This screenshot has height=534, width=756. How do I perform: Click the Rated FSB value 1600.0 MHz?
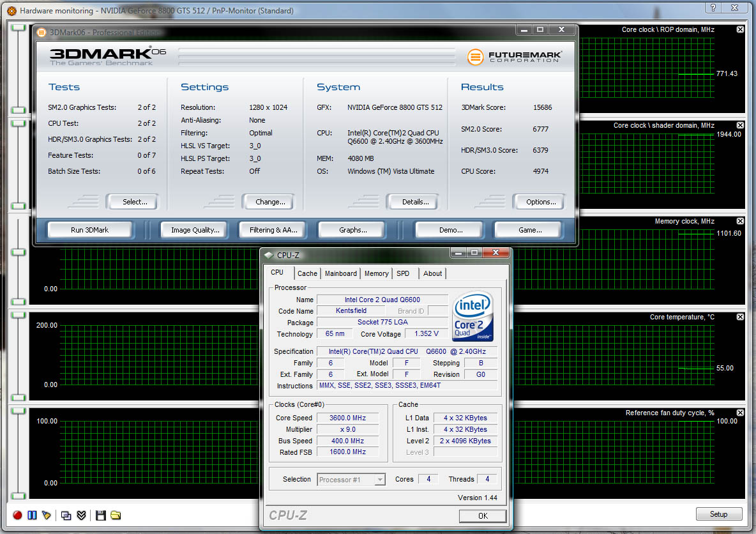(347, 452)
